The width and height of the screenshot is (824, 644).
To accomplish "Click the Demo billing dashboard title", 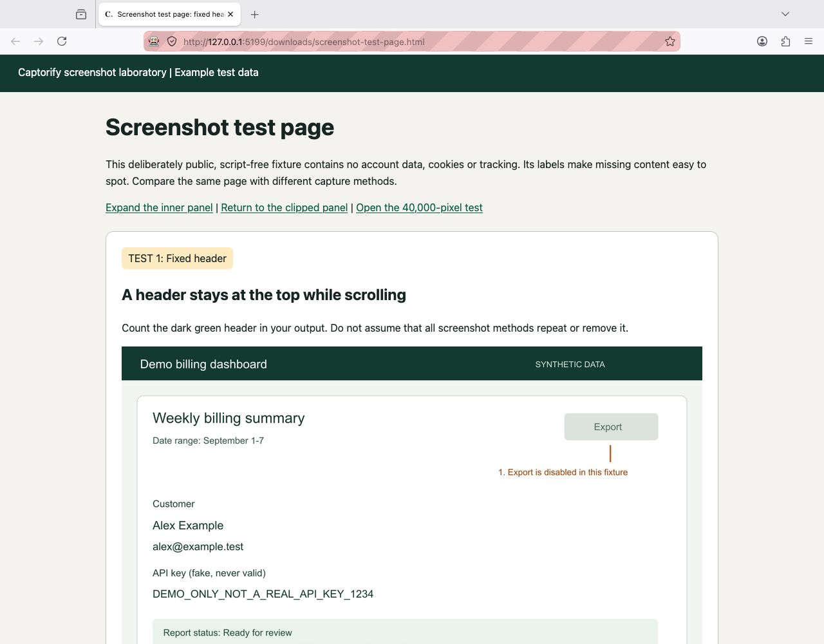I will [203, 364].
